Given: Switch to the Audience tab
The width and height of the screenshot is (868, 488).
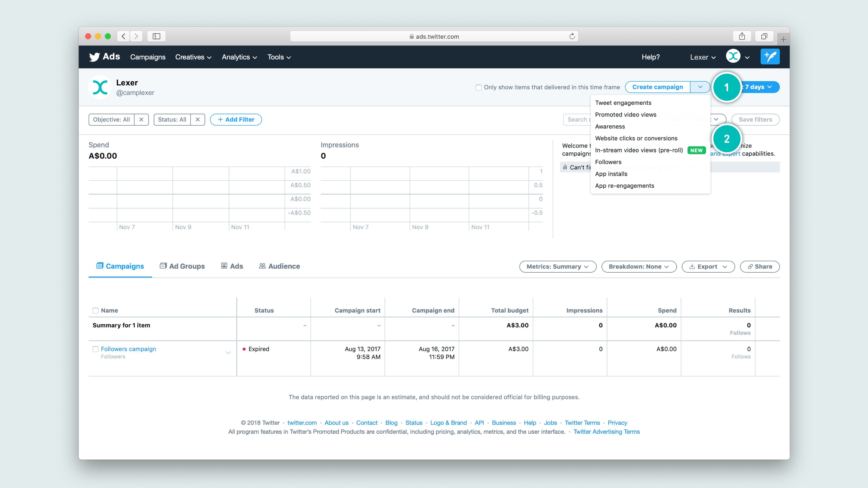Looking at the screenshot, I should coord(279,266).
